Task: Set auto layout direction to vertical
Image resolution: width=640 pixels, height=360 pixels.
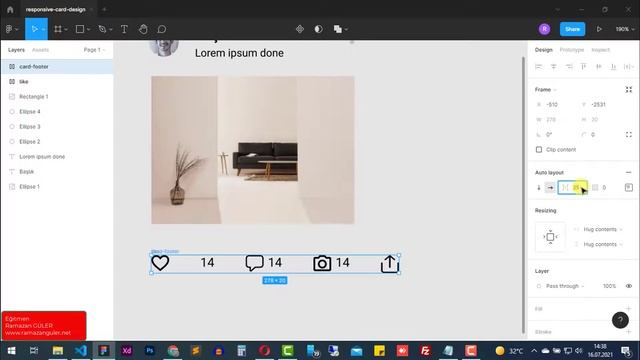Action: pos(539,188)
